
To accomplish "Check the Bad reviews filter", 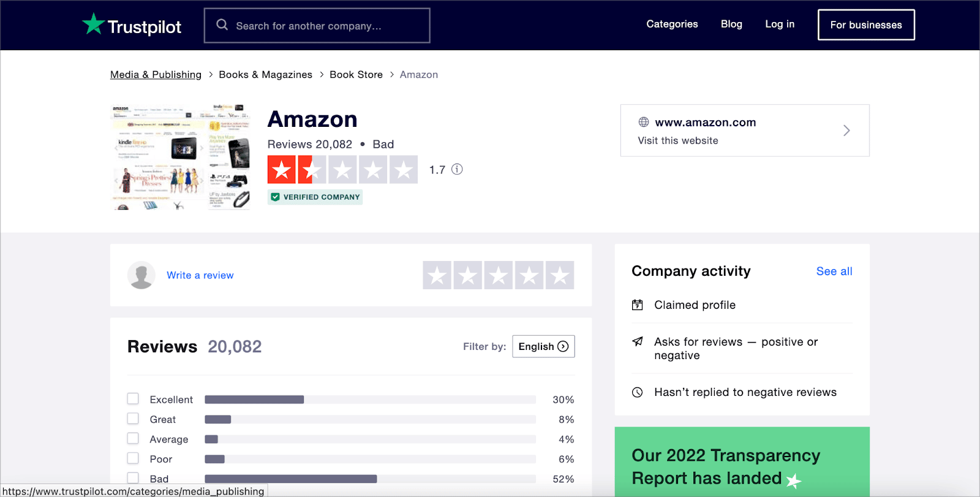I will point(133,478).
